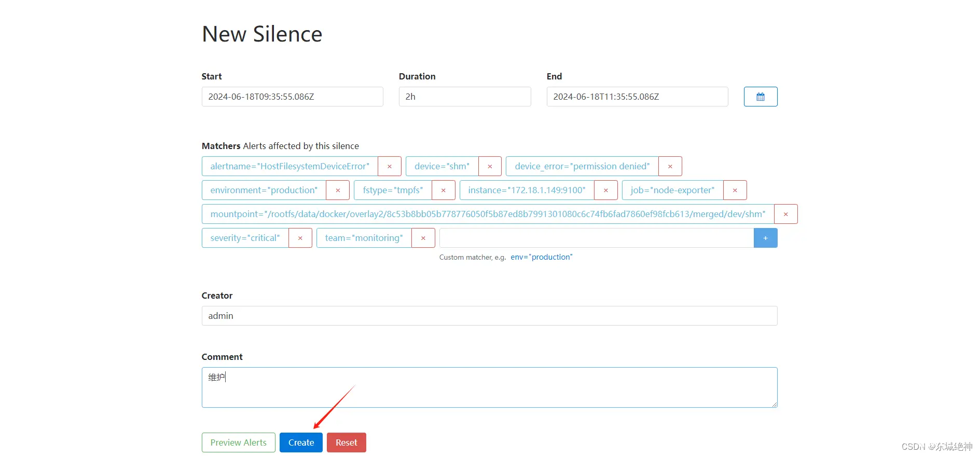980x456 pixels.
Task: Click the Create button
Action: point(301,442)
